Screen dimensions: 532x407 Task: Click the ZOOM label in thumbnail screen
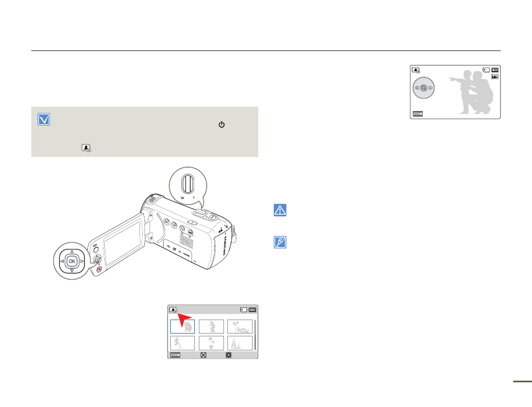(175, 355)
